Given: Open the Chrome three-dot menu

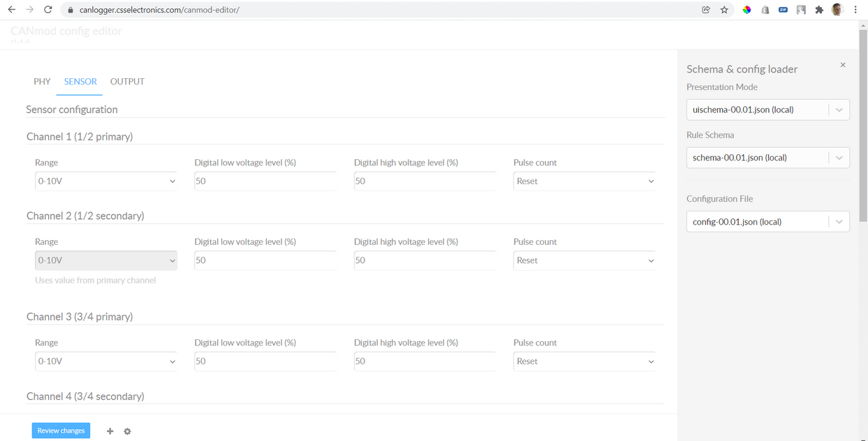Looking at the screenshot, I should coord(855,10).
